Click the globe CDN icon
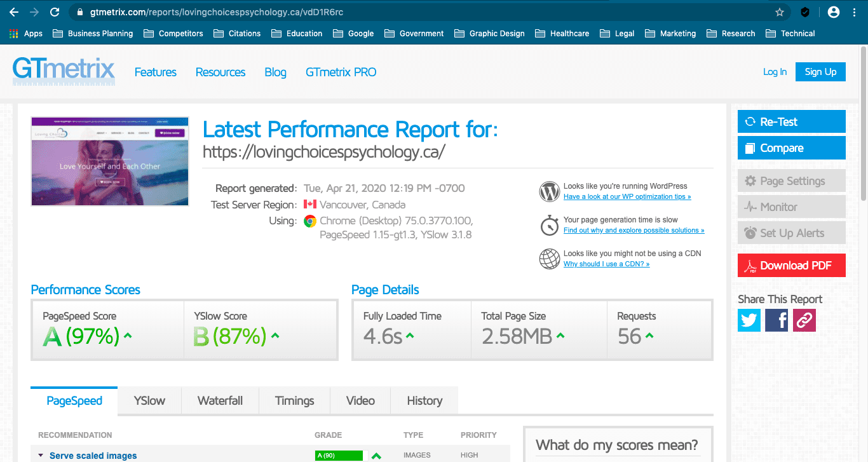Screen dimensions: 868x462 click(x=549, y=259)
